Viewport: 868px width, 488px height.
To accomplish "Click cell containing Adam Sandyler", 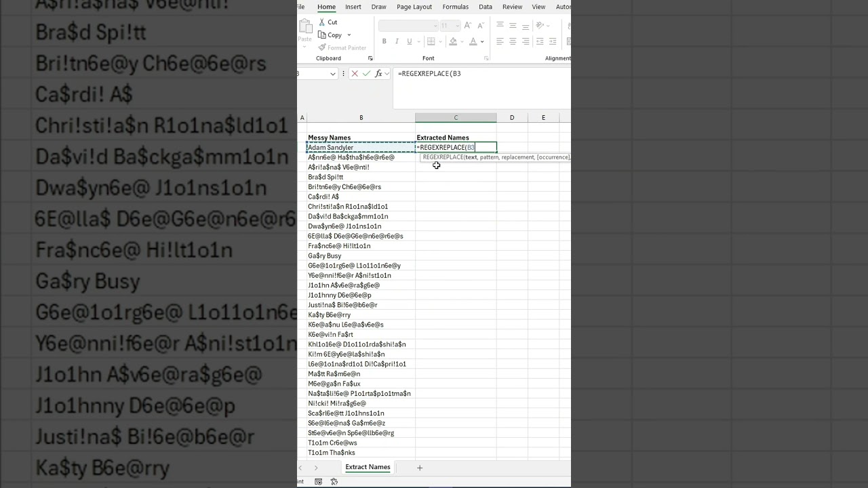I will pyautogui.click(x=361, y=147).
